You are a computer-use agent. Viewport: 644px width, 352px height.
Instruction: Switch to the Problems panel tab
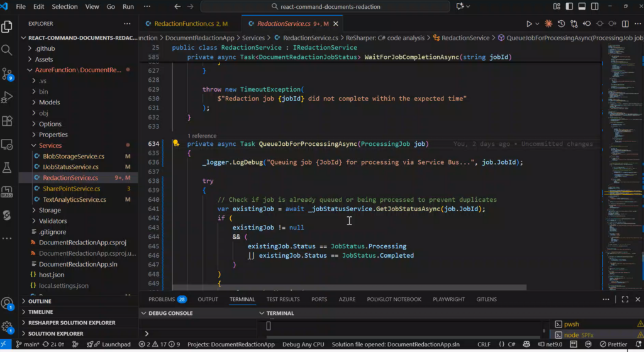click(162, 299)
